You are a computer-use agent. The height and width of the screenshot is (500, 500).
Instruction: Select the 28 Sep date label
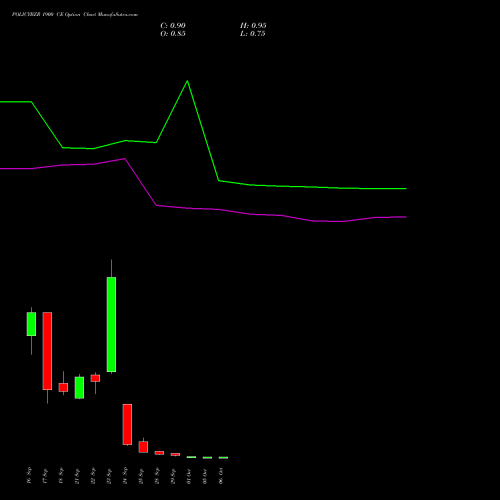click(157, 475)
